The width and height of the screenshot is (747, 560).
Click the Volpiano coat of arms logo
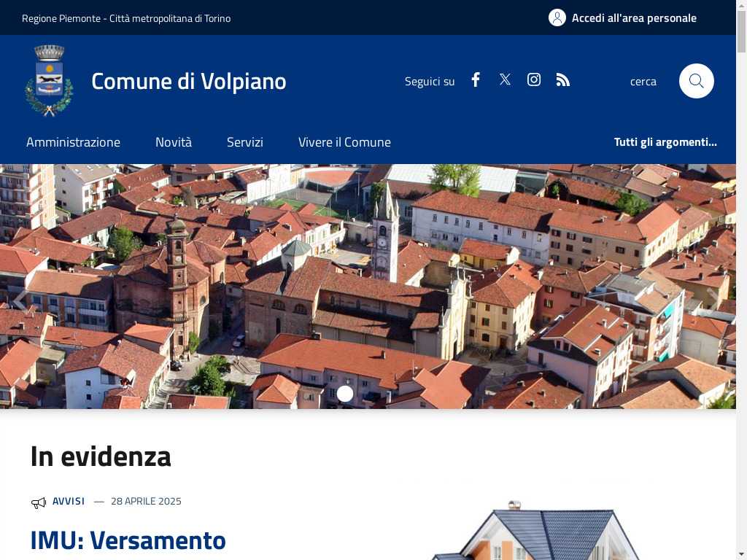pos(49,80)
